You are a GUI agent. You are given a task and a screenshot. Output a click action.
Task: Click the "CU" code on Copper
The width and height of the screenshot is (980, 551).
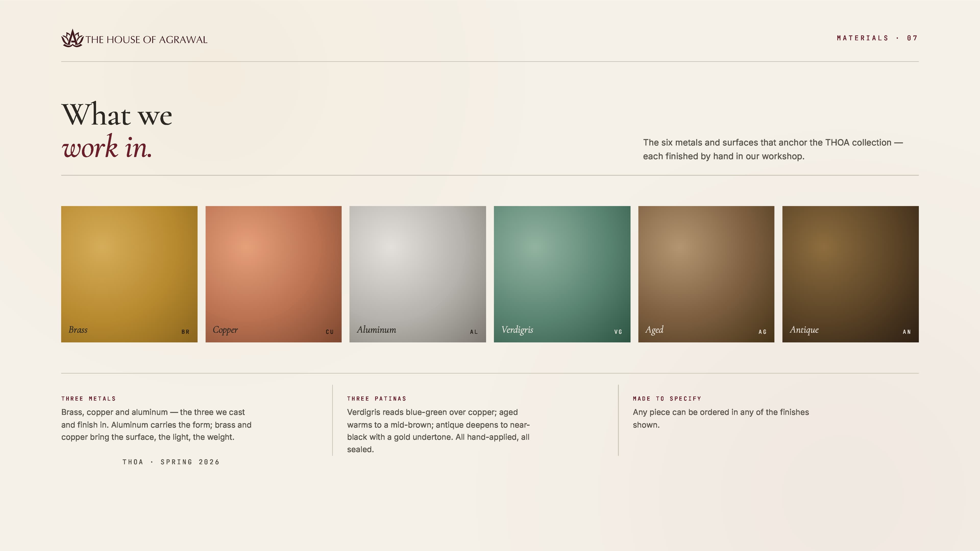329,332
